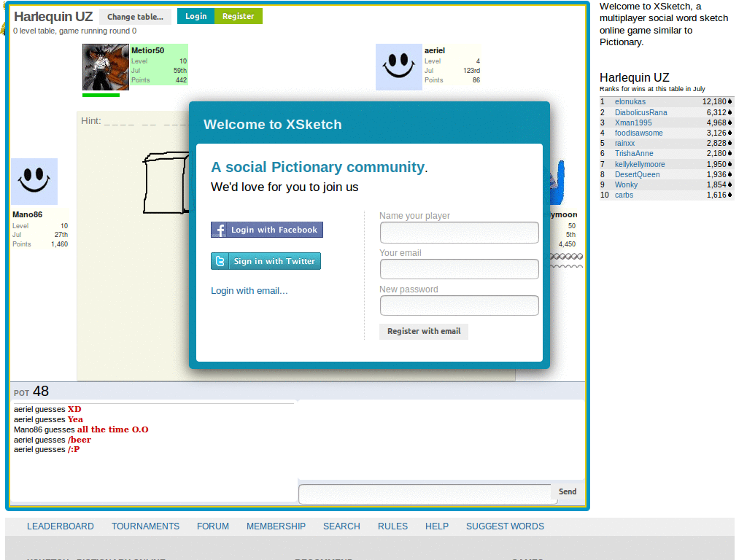Image resolution: width=747 pixels, height=560 pixels.
Task: Click the Harlequin UZ table title
Action: pyautogui.click(x=53, y=17)
